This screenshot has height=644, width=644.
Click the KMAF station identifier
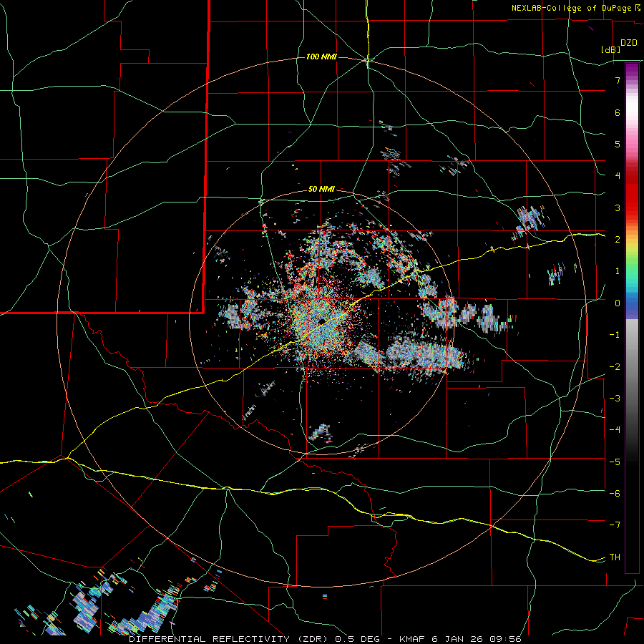click(412, 639)
